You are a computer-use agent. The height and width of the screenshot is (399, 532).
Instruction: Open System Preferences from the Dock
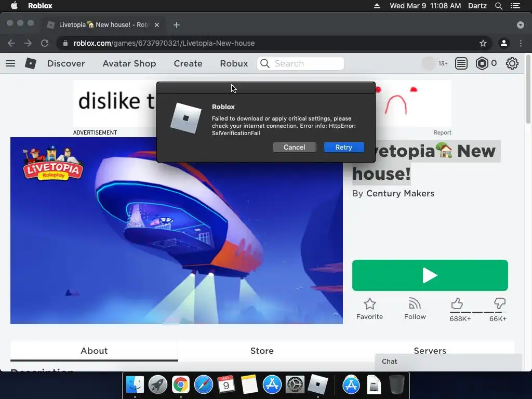[x=295, y=385]
